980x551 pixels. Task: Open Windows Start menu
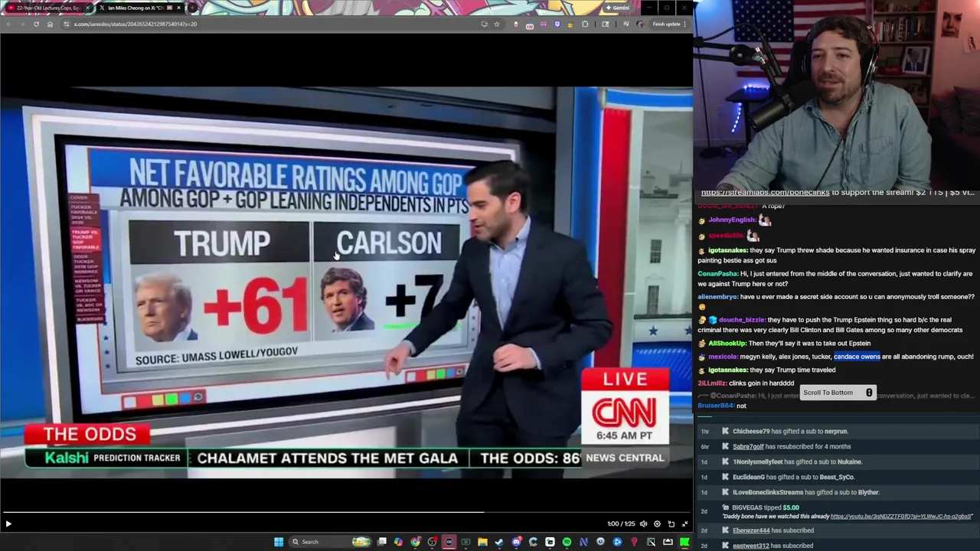click(279, 542)
